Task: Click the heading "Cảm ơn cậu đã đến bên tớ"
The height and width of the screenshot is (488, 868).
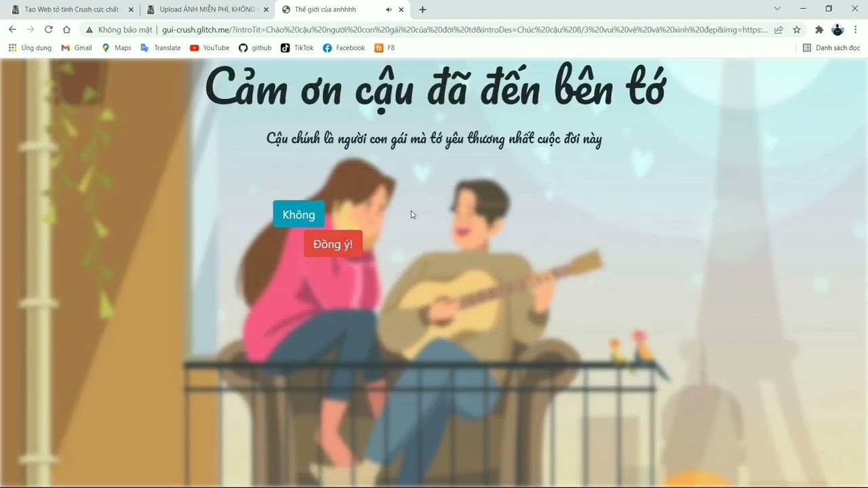Action: tap(435, 88)
